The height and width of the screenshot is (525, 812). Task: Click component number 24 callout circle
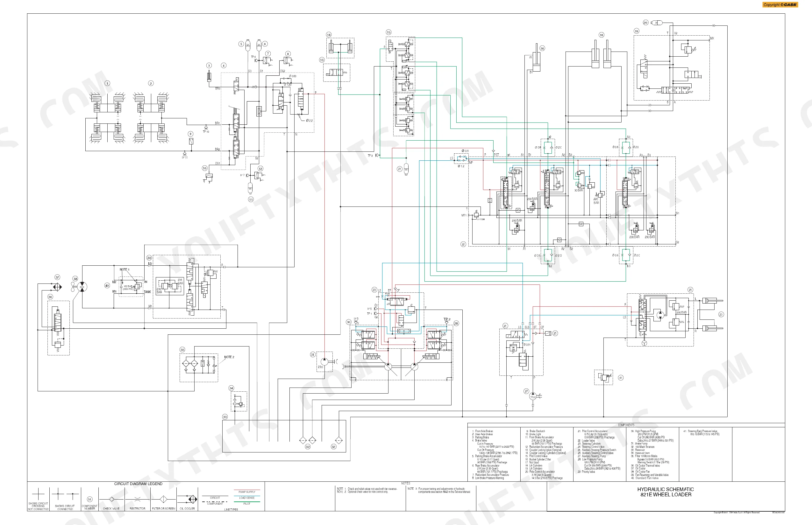click(x=690, y=290)
